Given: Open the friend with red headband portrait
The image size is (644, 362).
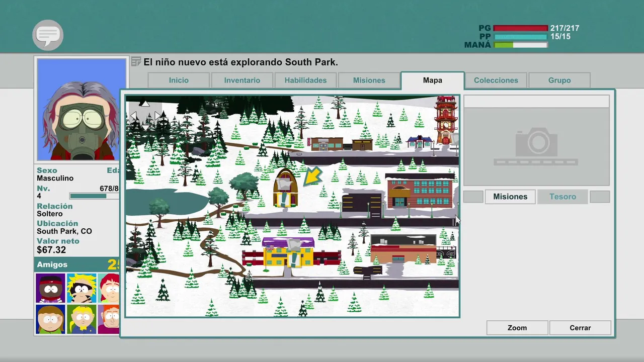Looking at the screenshot, I should [x=50, y=288].
